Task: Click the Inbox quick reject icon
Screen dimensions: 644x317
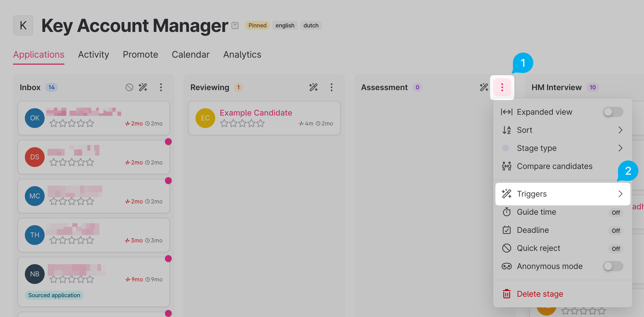Action: click(x=129, y=87)
